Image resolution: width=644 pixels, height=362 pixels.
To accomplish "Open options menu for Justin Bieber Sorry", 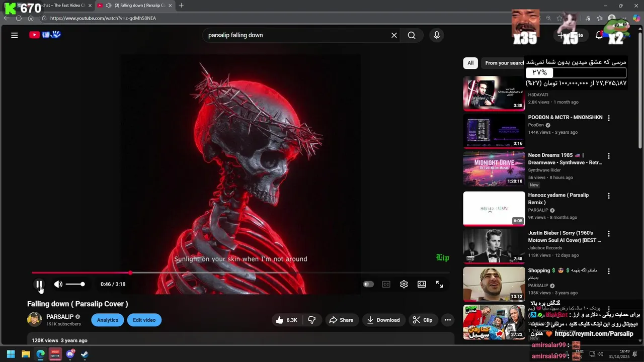I will pyautogui.click(x=609, y=234).
